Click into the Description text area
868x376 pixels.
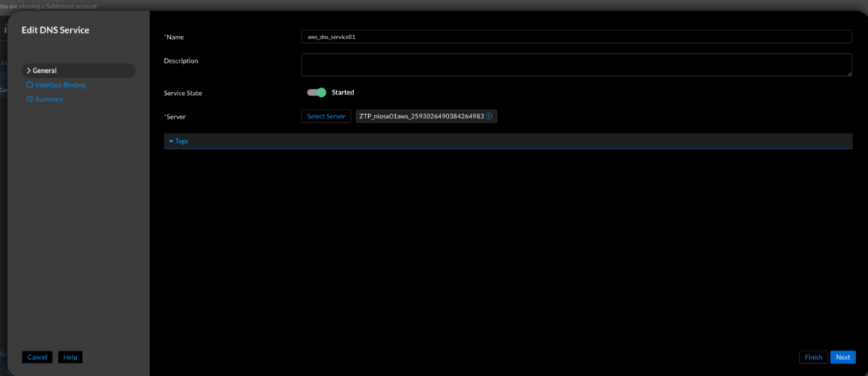pos(576,65)
